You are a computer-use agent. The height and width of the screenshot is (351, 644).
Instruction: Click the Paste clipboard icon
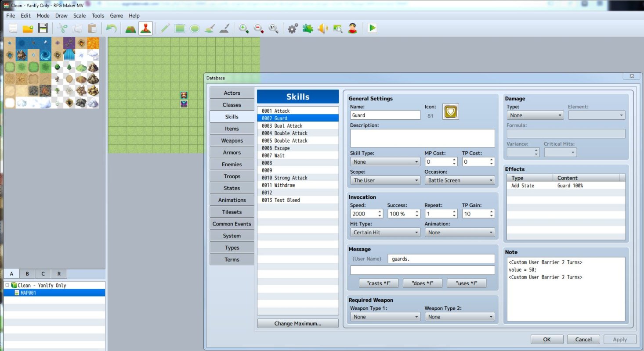pyautogui.click(x=92, y=29)
